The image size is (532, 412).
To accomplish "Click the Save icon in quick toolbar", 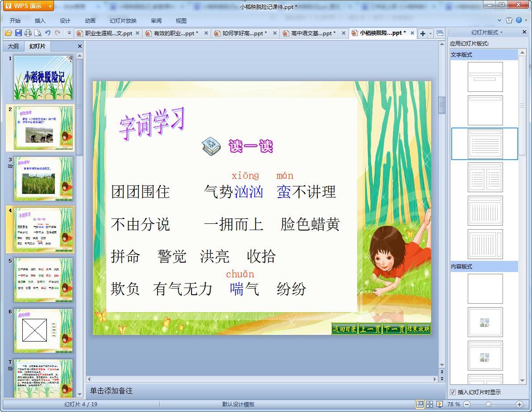I will click(18, 33).
